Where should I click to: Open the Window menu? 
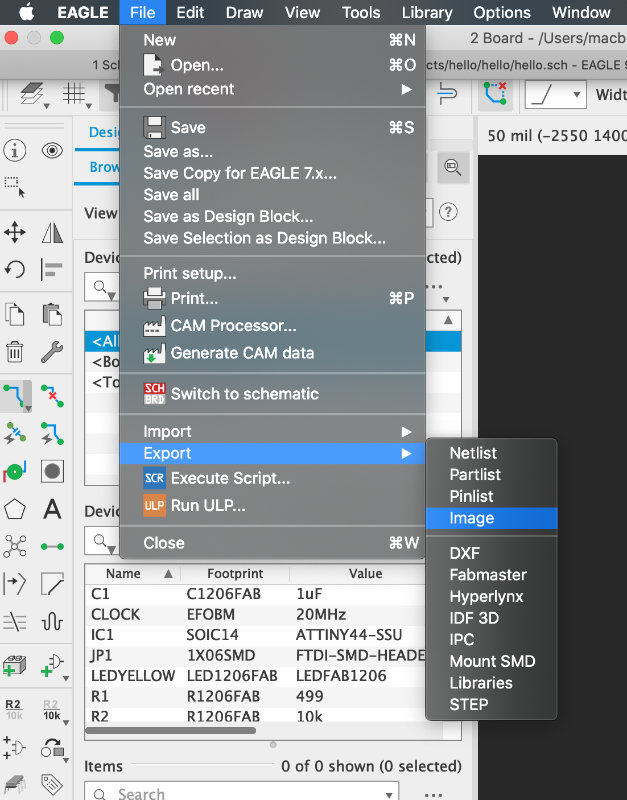[581, 12]
